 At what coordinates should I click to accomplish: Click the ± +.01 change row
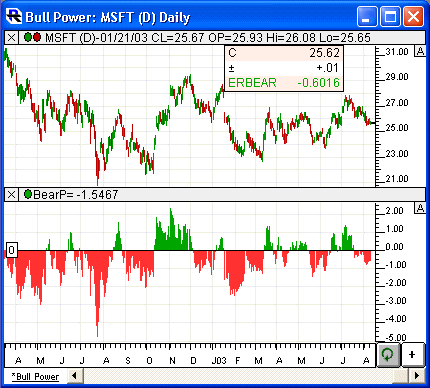click(284, 68)
